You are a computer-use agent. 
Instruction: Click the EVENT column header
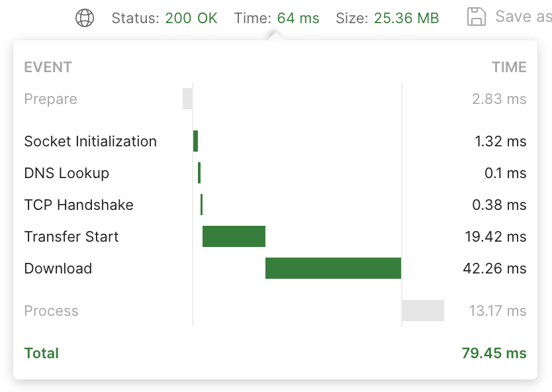coord(48,67)
